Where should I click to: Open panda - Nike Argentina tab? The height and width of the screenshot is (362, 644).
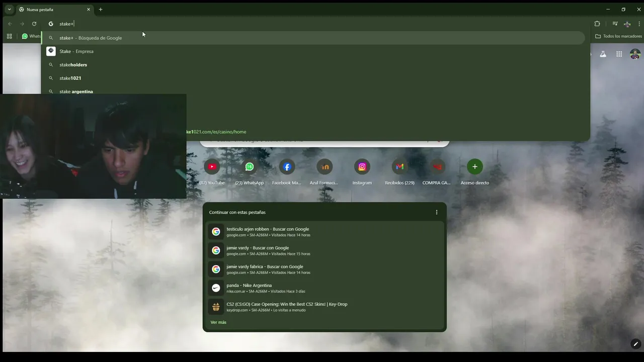coord(325,288)
